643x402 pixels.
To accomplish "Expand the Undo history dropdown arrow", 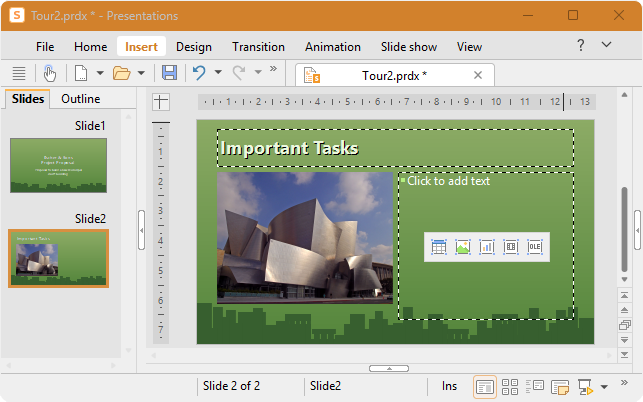I will [x=218, y=72].
